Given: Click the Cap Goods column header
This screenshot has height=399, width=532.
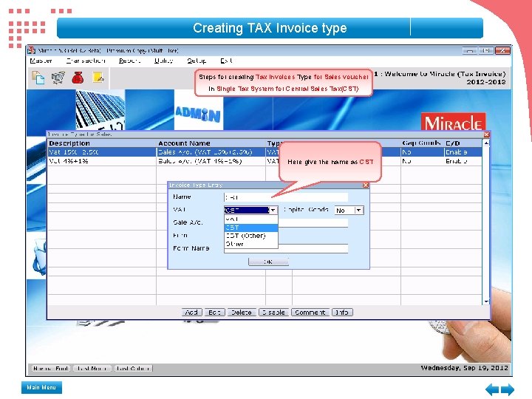Looking at the screenshot, I should click(x=421, y=143).
